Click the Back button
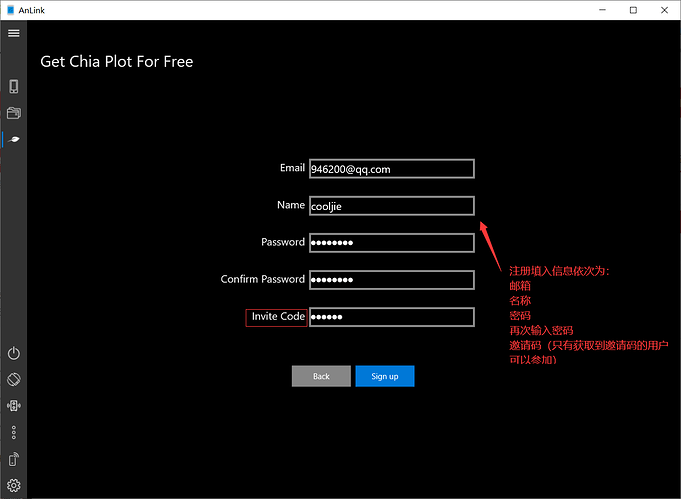Viewport: 681px width, 499px height. point(321,376)
